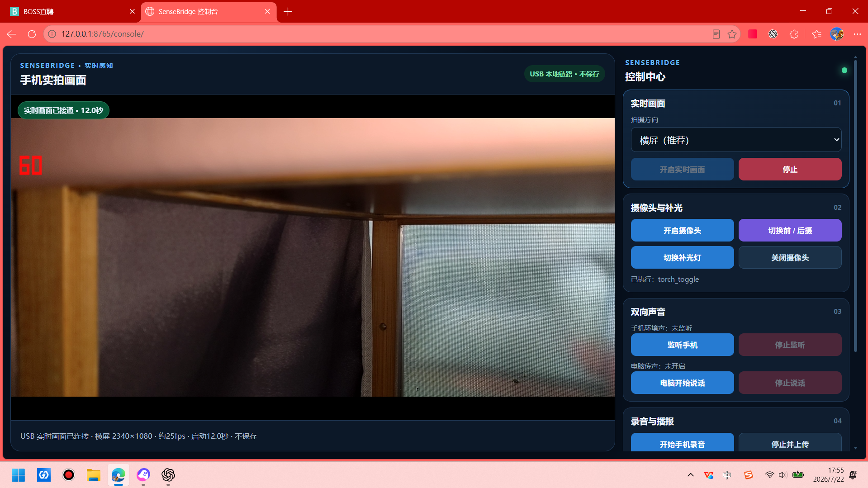The image size is (868, 488).
Task: Toggle the phone torch with 切换补光灯
Action: click(x=682, y=257)
